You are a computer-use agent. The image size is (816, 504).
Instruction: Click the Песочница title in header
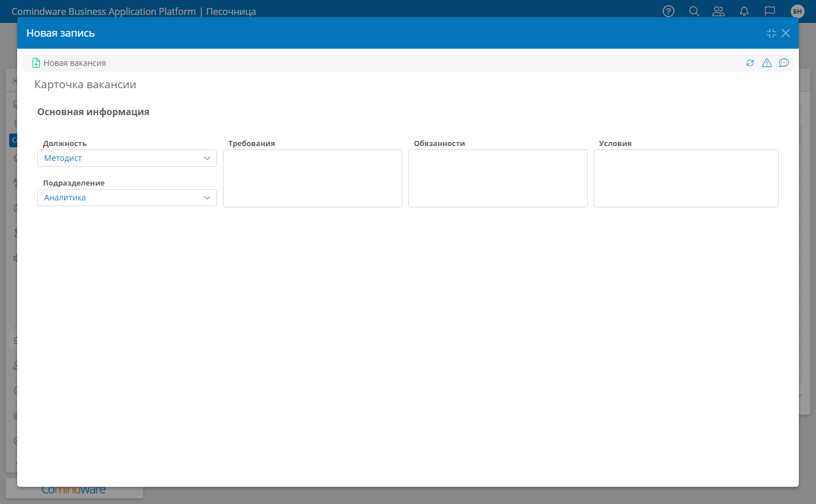(x=231, y=11)
